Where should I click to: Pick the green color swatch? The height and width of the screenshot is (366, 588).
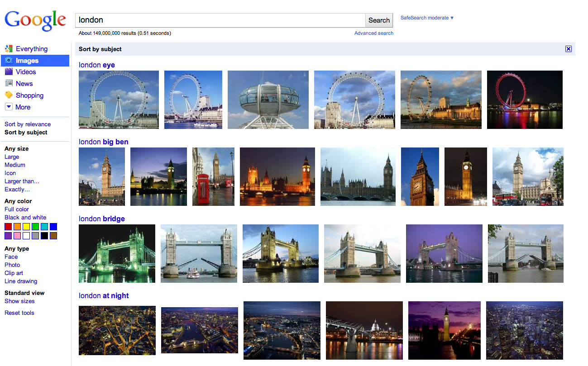tap(35, 227)
